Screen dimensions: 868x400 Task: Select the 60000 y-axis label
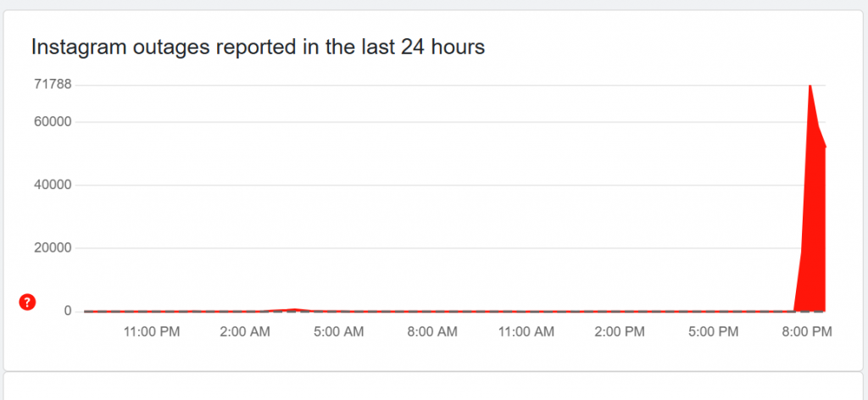[51, 121]
